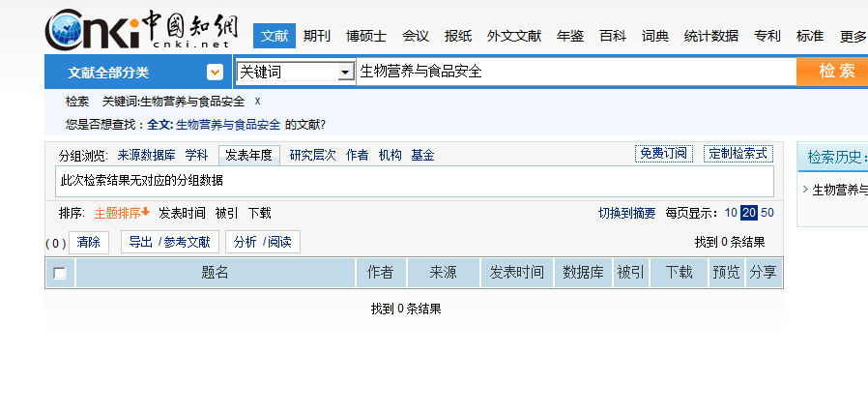
Task: Switch to the 专利 tab
Action: 767,37
